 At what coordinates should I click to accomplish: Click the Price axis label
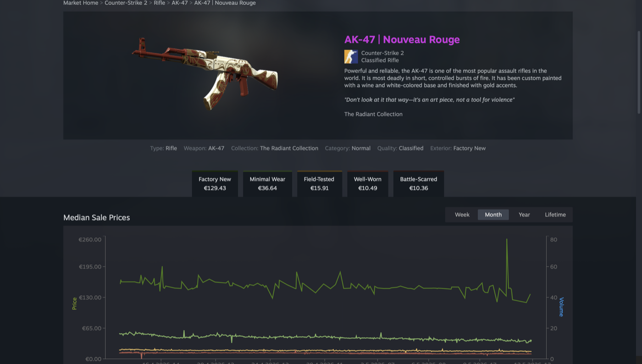(x=74, y=303)
